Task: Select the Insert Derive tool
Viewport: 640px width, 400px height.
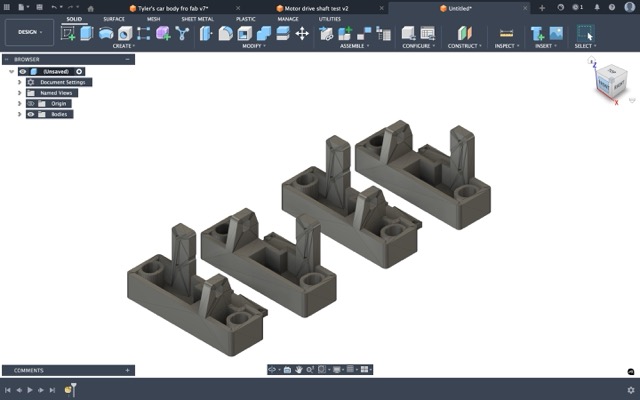Action: pyautogui.click(x=537, y=33)
